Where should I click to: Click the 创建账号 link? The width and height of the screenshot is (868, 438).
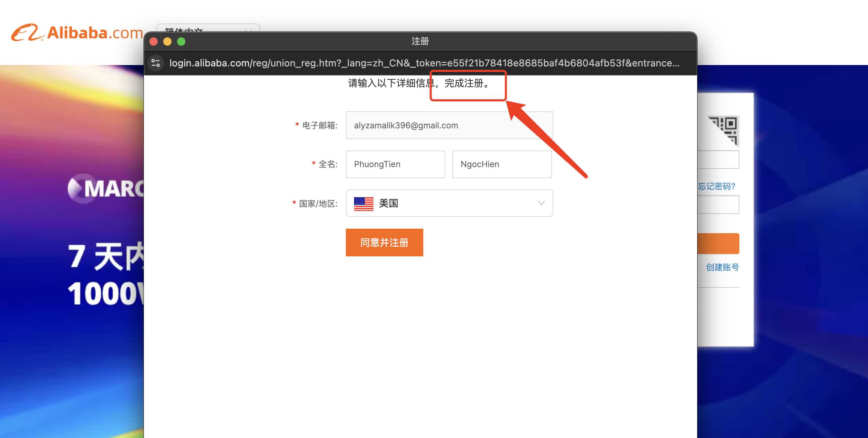coord(722,267)
